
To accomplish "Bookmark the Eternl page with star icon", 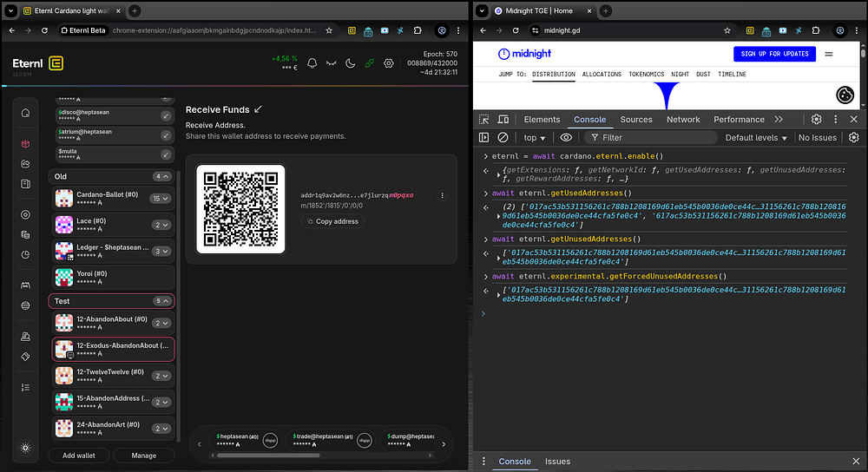I will tap(329, 30).
